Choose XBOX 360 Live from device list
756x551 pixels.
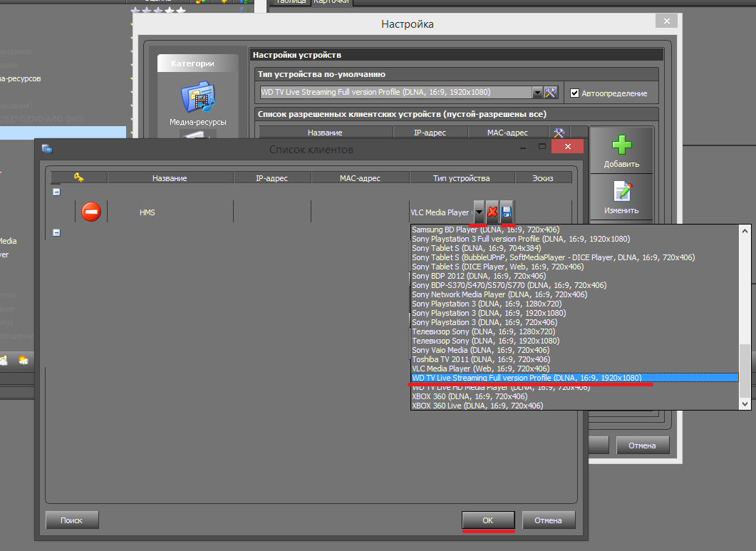[477, 406]
